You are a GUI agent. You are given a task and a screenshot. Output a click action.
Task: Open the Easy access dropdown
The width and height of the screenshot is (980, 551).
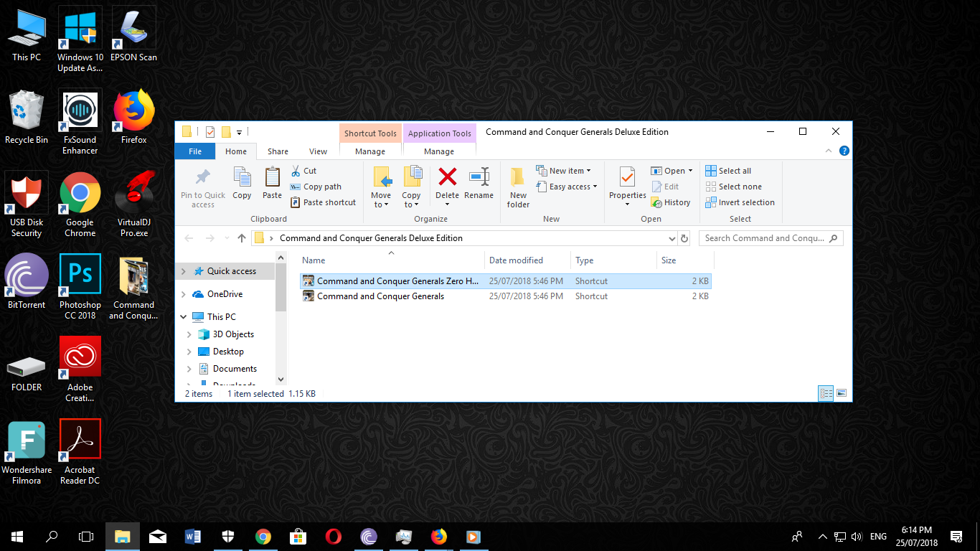tap(567, 187)
